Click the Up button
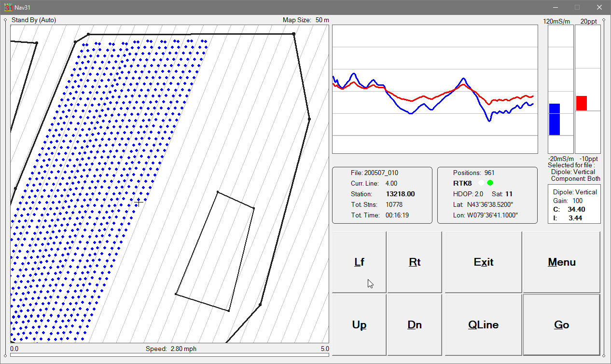This screenshot has width=611, height=364. [x=359, y=324]
